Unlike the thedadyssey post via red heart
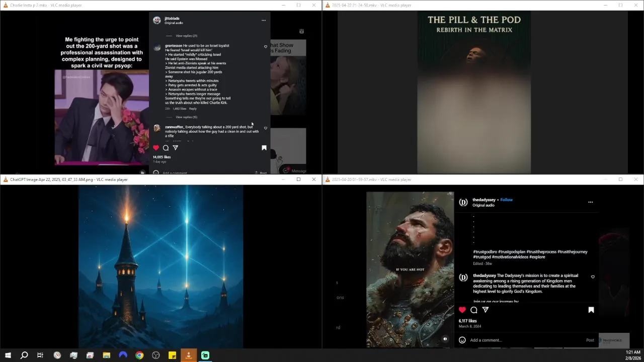 click(462, 310)
